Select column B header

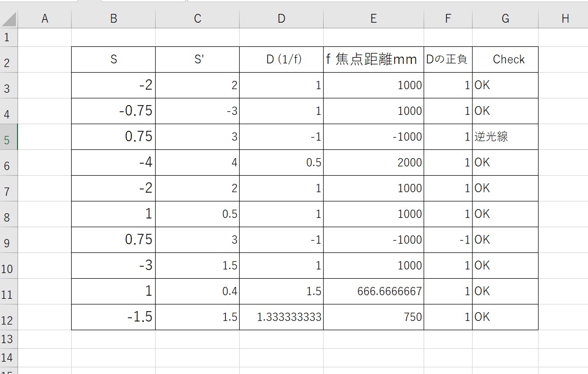(113, 19)
